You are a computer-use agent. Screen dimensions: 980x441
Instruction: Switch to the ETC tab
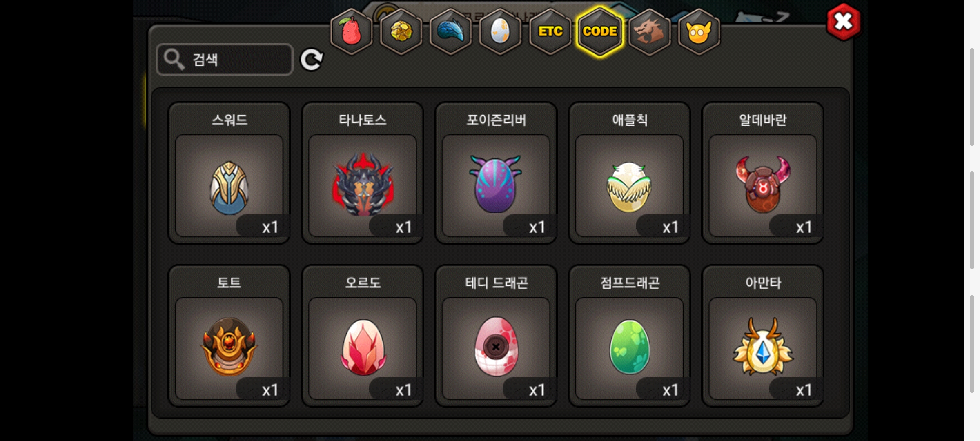(550, 31)
